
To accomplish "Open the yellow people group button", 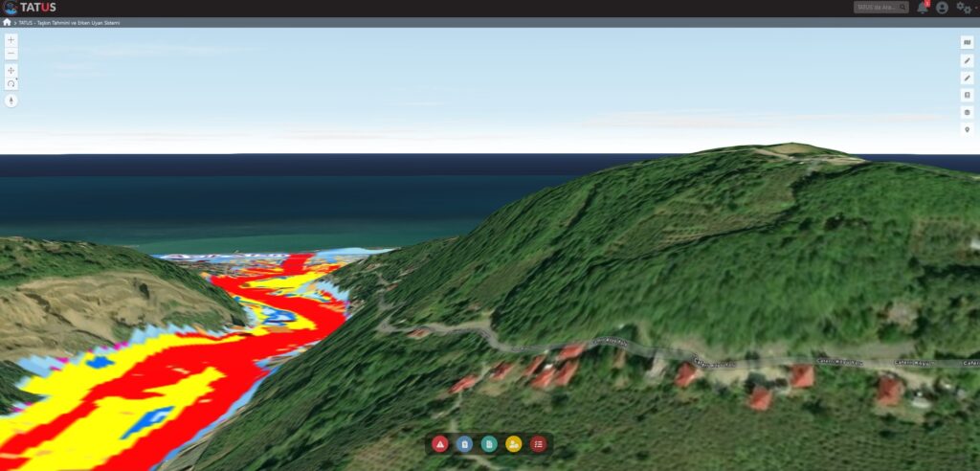I will click(514, 444).
